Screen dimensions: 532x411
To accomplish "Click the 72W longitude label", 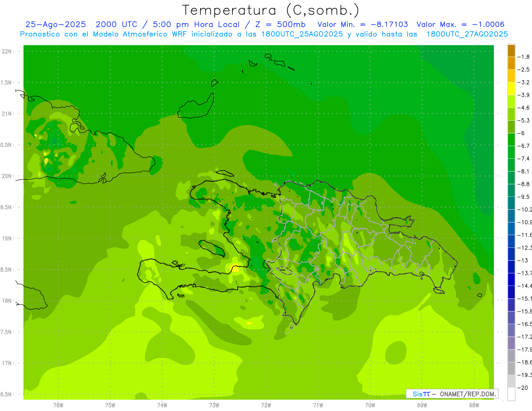I will 266,405.
